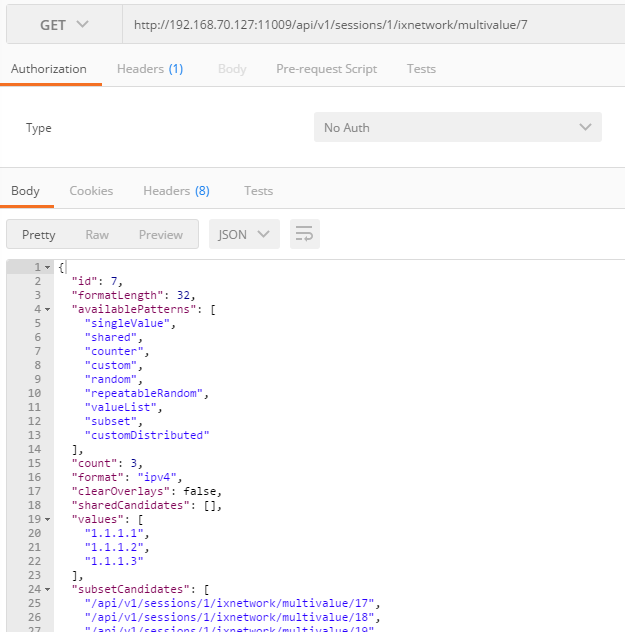Collapse the root object at line 1

click(47, 268)
